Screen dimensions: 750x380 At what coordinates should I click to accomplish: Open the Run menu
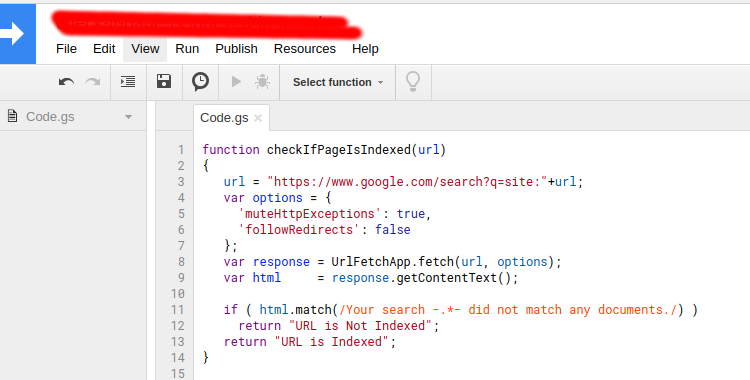[187, 49]
